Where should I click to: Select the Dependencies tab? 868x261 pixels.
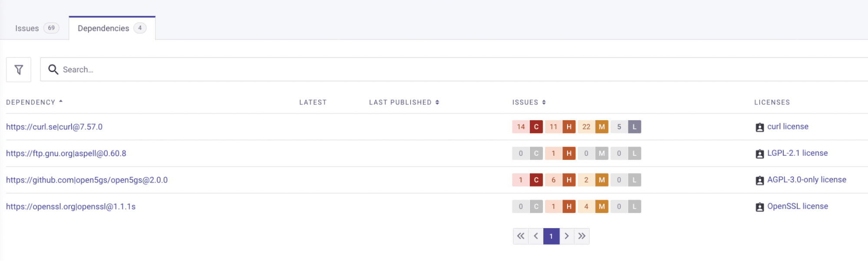[112, 28]
